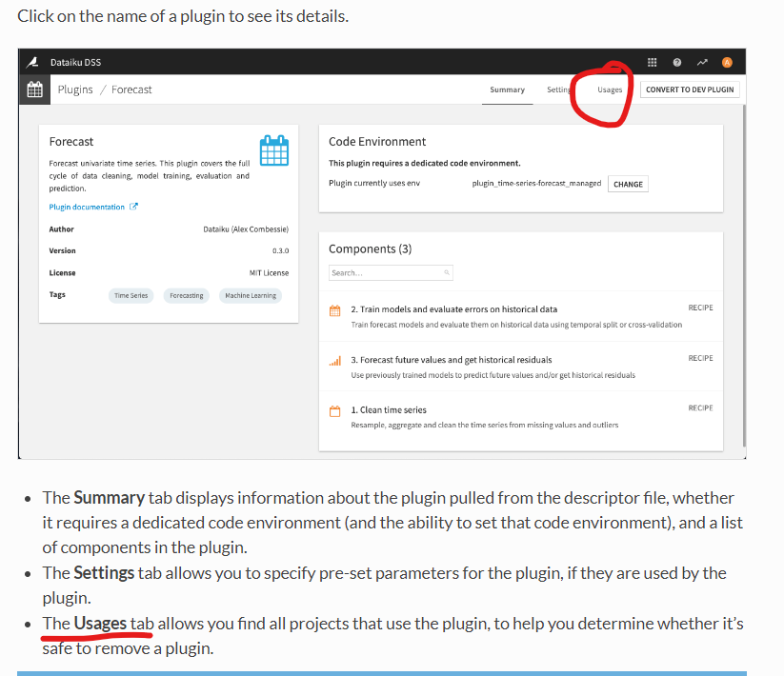Viewport: 784px width, 676px height.
Task: Click the Train forecast models description text
Action: click(516, 325)
